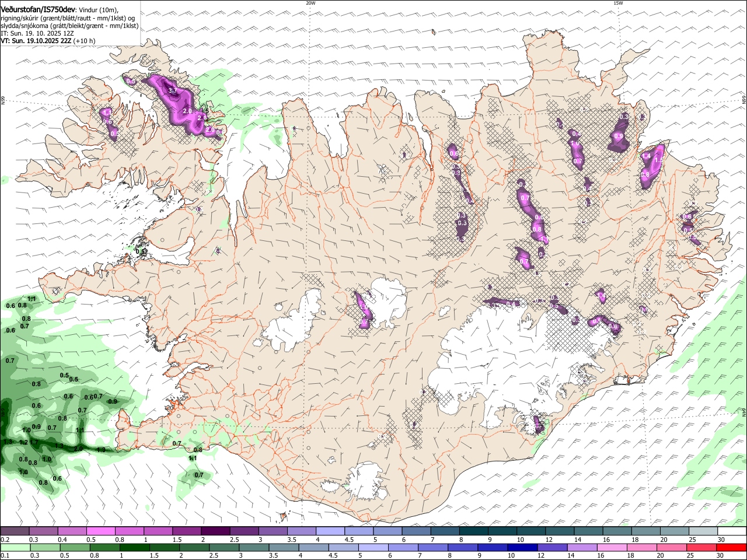Click the Veðurstofan/IS750dev title text
This screenshot has width=747, height=560.
(38, 10)
